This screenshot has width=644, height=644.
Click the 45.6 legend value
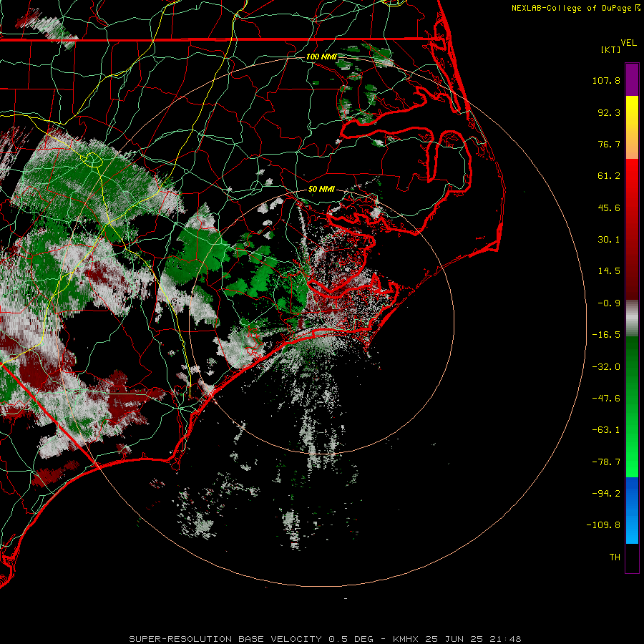pos(609,208)
